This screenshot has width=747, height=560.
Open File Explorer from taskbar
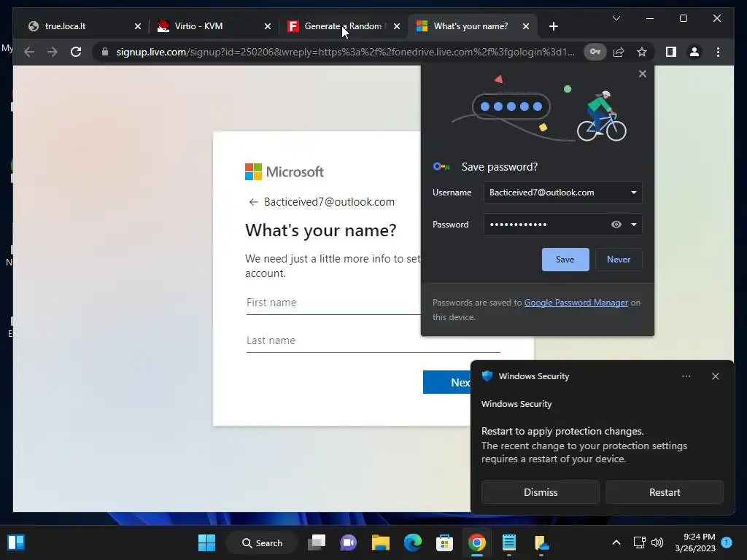pyautogui.click(x=381, y=542)
